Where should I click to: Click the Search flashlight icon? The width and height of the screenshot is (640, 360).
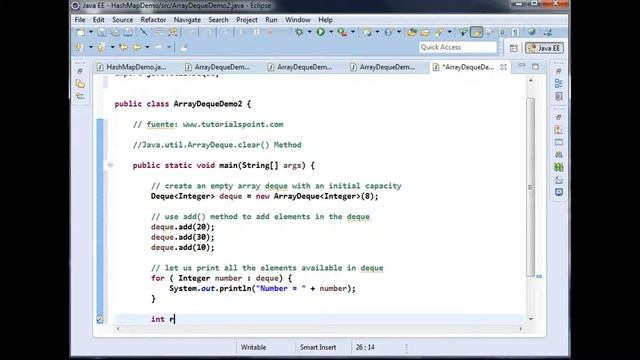click(440, 32)
